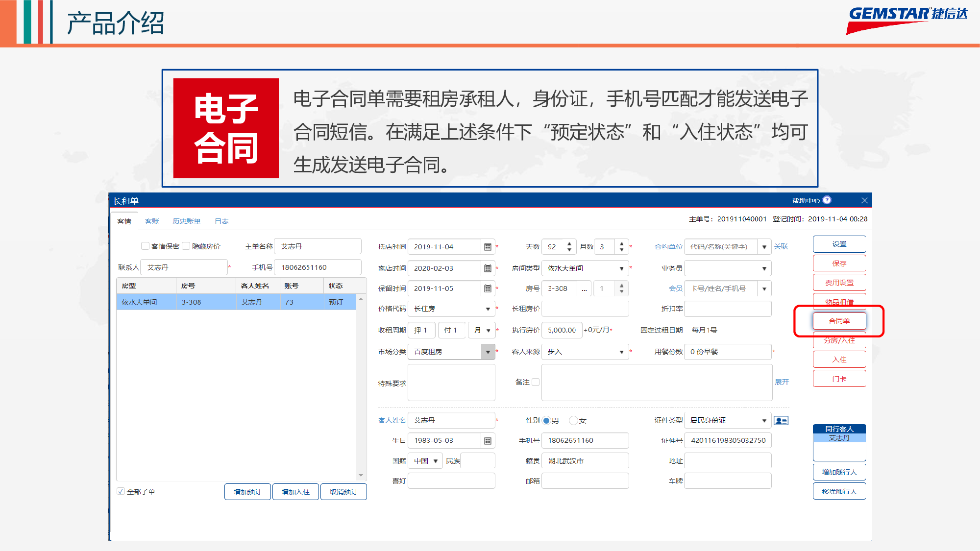
Task: Click the ID card reader icon
Action: click(781, 421)
